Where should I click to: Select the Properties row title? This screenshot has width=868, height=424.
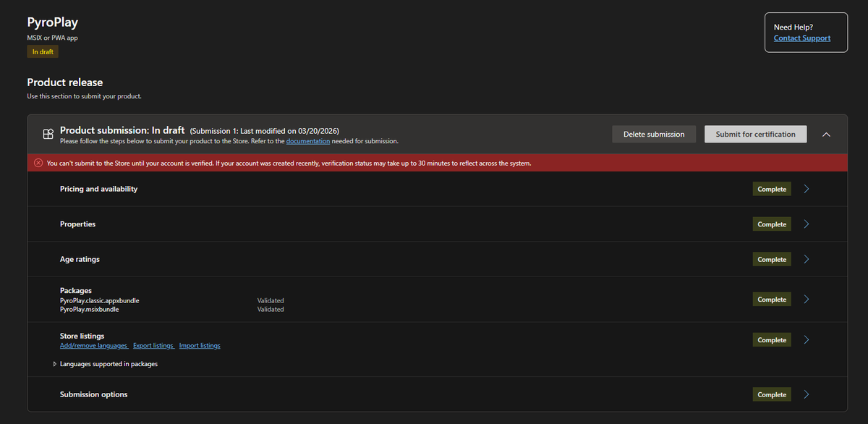pos(77,224)
